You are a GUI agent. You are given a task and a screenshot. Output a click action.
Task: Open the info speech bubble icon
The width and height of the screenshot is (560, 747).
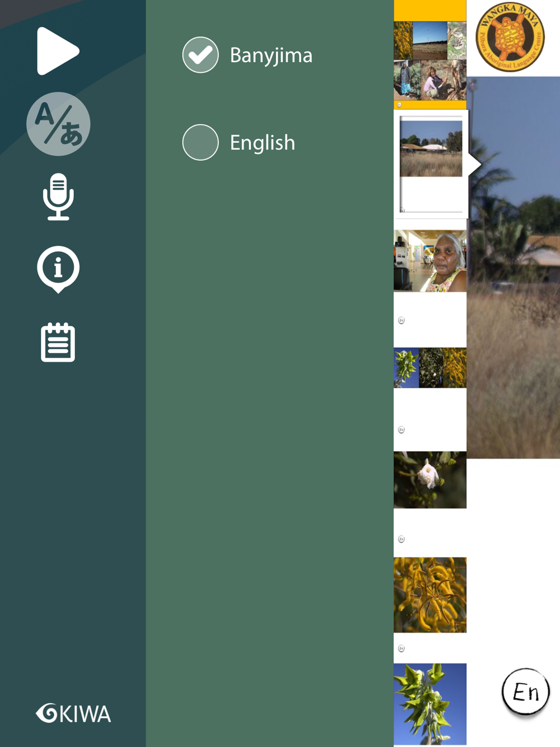[x=58, y=269]
